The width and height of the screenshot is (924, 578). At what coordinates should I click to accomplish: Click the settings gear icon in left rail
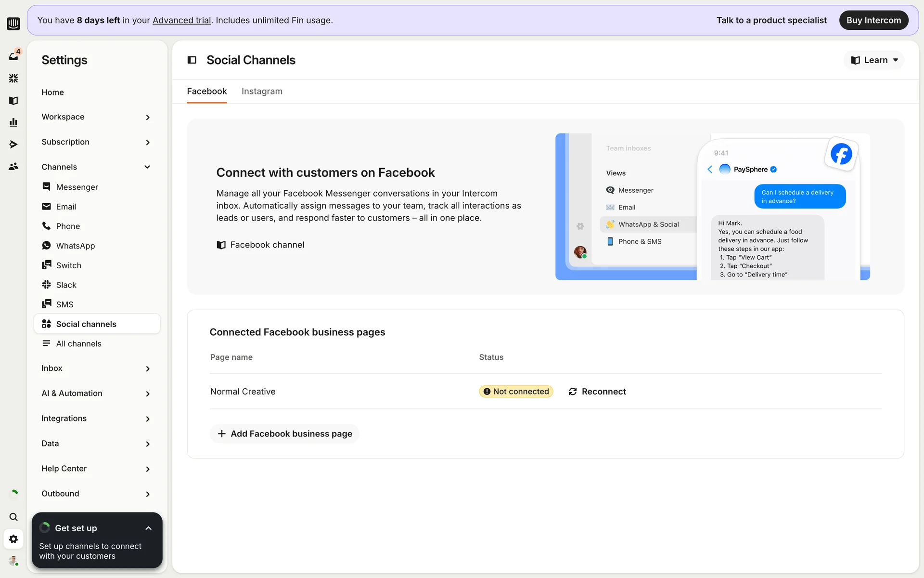[x=13, y=539]
